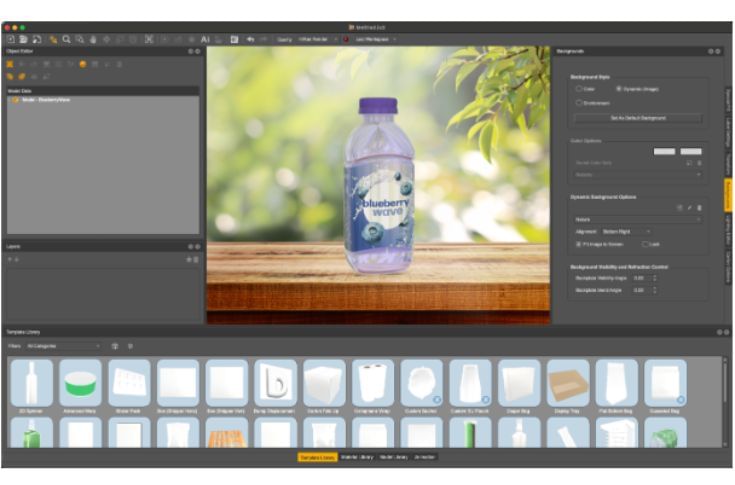Open the All Categories filter dropdown

coord(63,346)
